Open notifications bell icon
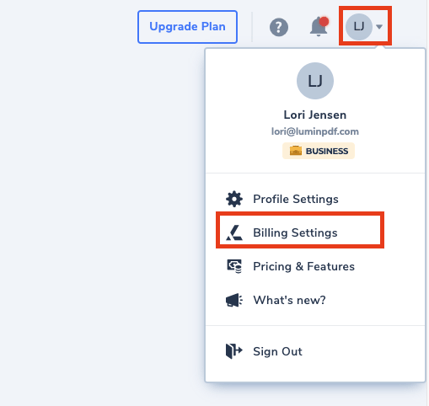 [x=319, y=27]
